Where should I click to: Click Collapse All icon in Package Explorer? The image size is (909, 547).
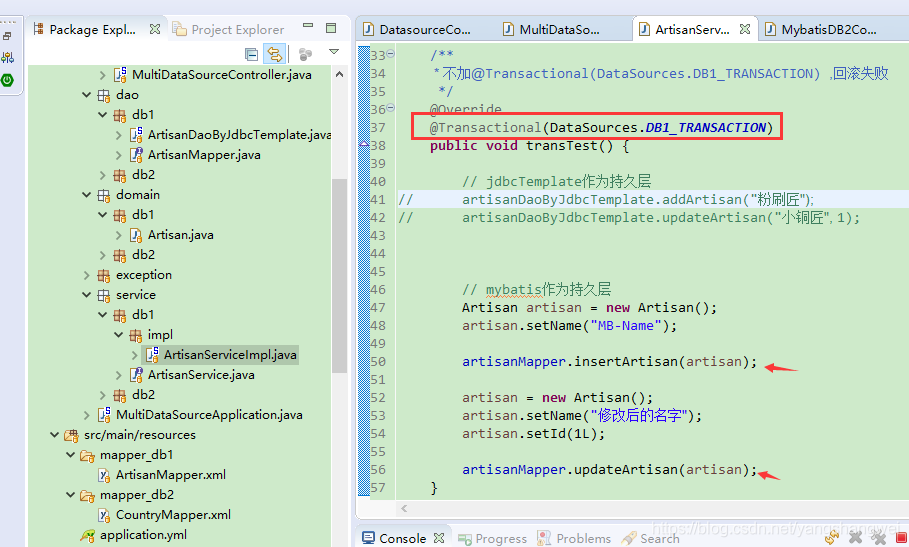point(251,54)
